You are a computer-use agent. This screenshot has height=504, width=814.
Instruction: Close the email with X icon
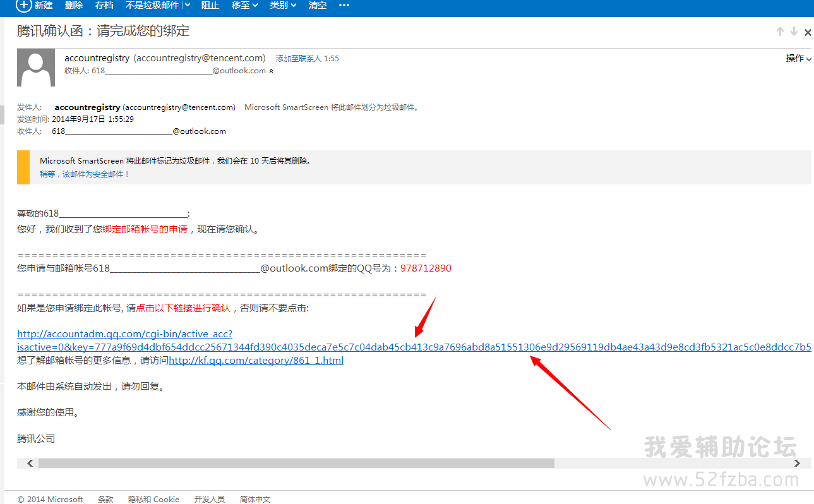click(x=808, y=32)
